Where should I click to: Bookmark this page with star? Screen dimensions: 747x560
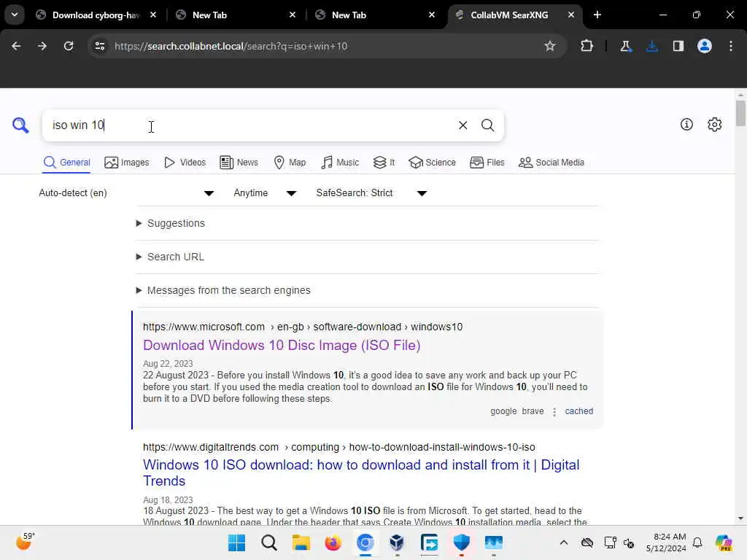[550, 46]
